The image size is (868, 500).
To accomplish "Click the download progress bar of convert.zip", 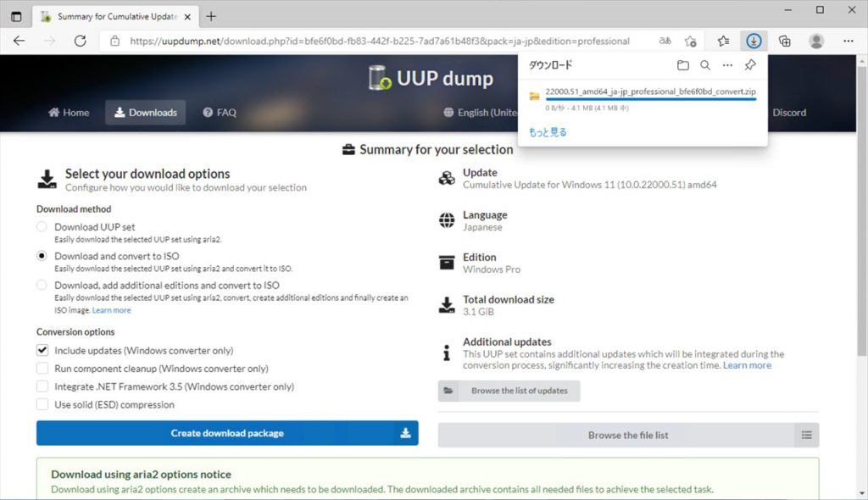I will 650,99.
